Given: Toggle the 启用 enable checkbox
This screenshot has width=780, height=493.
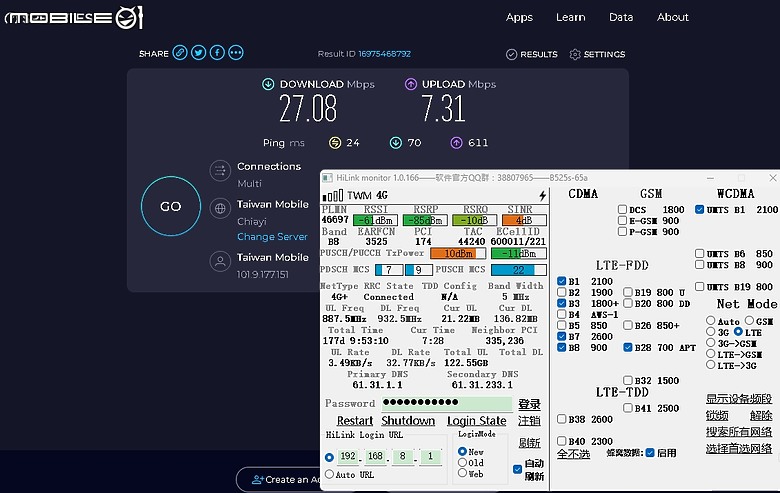Looking at the screenshot, I should 650,453.
